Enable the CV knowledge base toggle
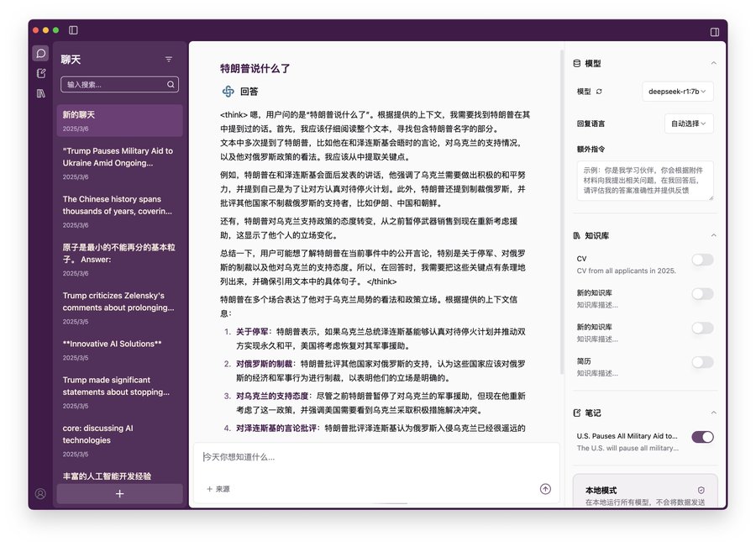This screenshot has width=756, height=547. [x=702, y=260]
